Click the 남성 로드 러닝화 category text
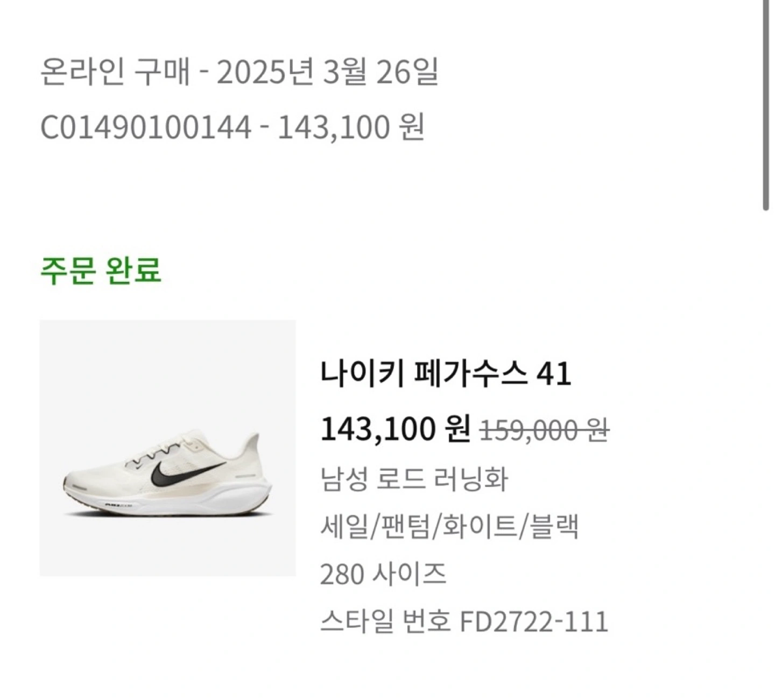This screenshot has width=775, height=700. coord(414,479)
